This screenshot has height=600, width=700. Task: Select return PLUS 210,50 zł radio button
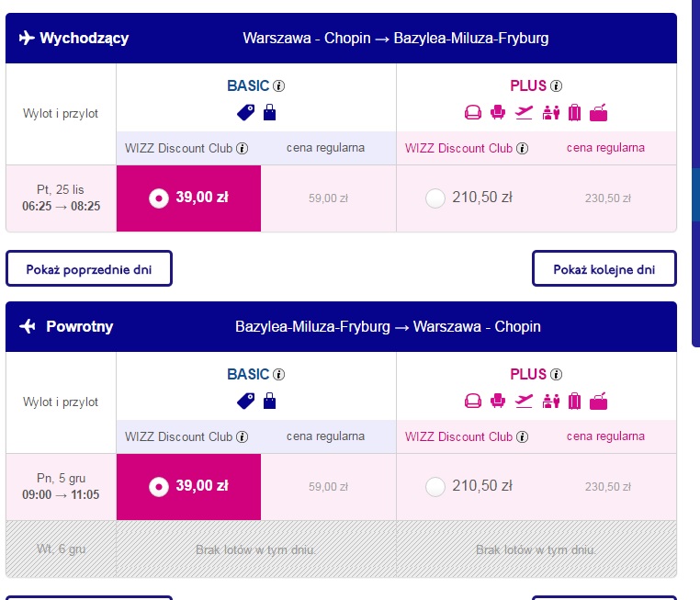(x=435, y=487)
